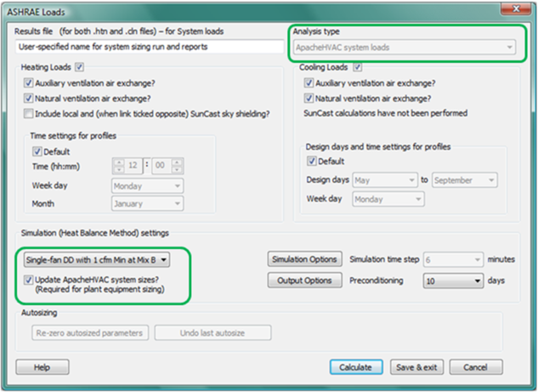Toggle the Cooling Loads checkbox
The height and width of the screenshot is (392, 538).
tap(358, 67)
